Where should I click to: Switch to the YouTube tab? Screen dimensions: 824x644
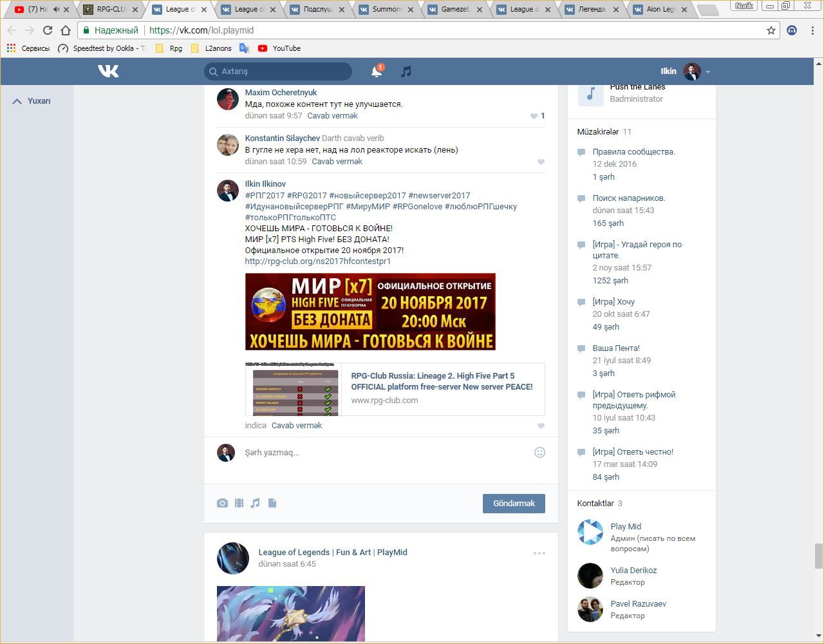coord(41,10)
